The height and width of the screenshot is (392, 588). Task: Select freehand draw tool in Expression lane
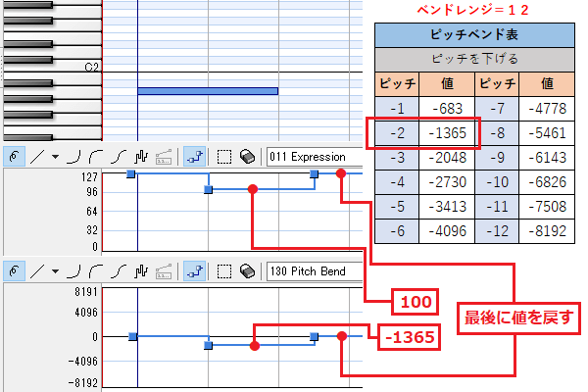[x=15, y=156]
